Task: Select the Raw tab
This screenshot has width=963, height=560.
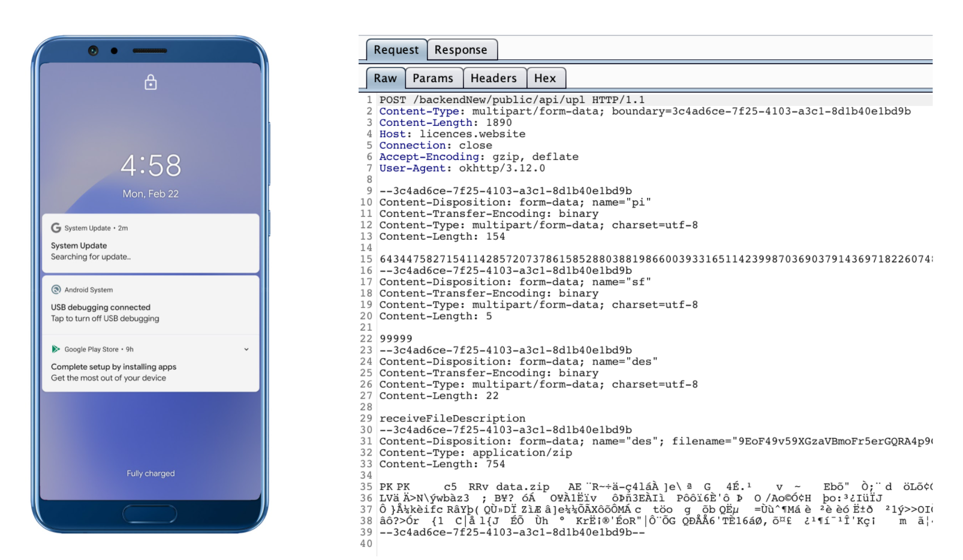Action: pyautogui.click(x=384, y=77)
